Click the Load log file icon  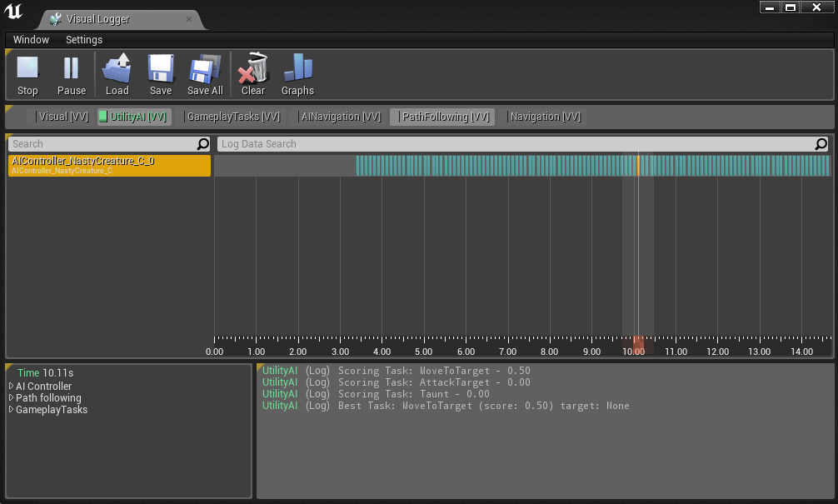[117, 68]
